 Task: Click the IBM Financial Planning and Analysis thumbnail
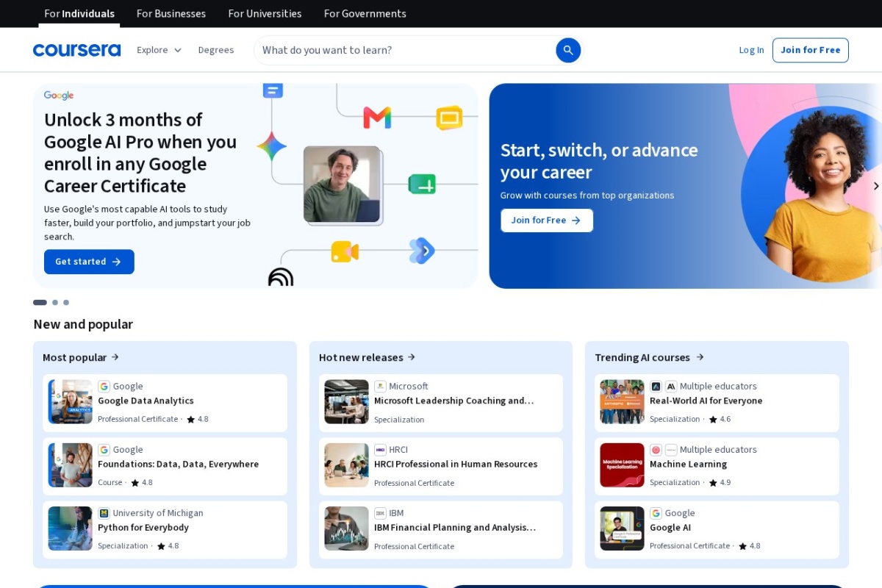tap(346, 528)
